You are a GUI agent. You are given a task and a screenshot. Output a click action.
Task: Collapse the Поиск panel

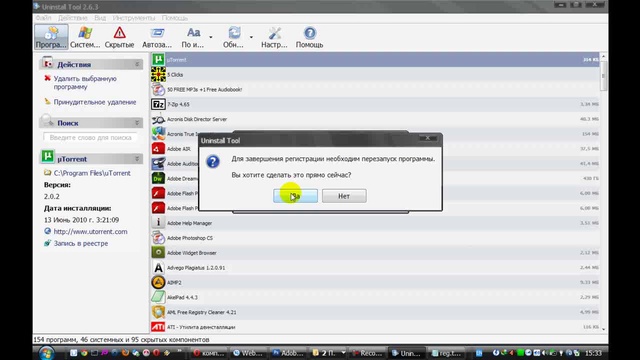click(137, 122)
